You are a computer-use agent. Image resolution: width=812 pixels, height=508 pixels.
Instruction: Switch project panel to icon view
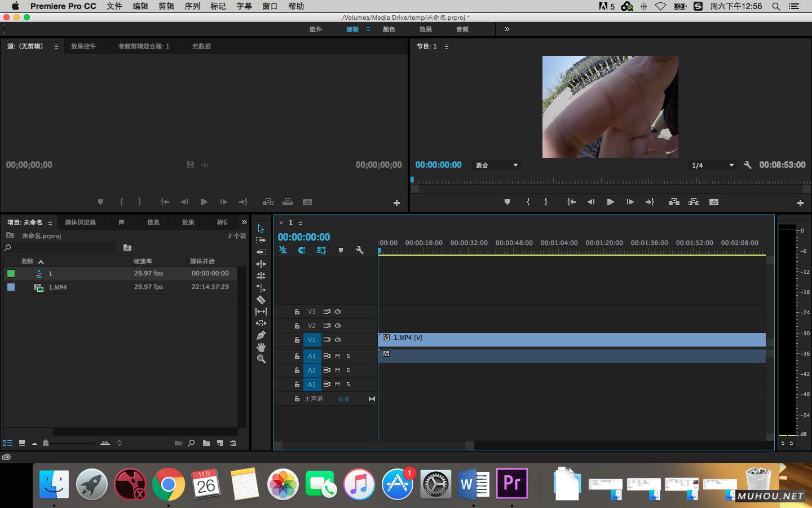[x=21, y=443]
